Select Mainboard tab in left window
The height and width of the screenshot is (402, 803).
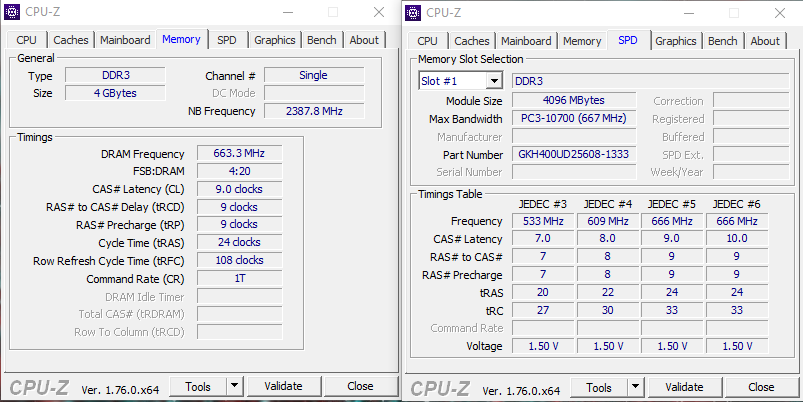click(125, 40)
